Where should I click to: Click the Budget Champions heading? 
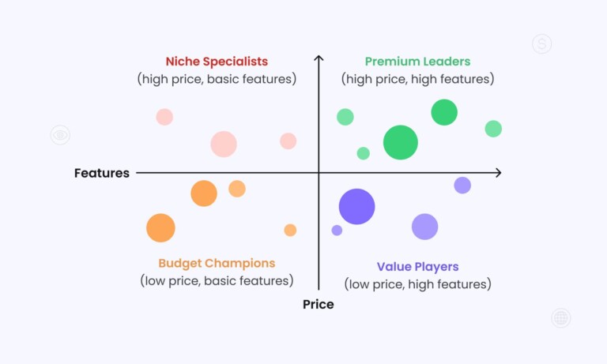(x=217, y=264)
